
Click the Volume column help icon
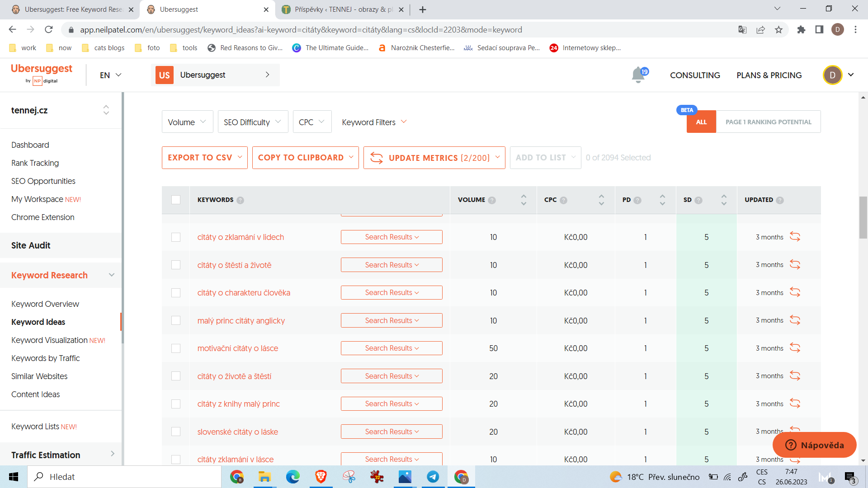(x=492, y=200)
